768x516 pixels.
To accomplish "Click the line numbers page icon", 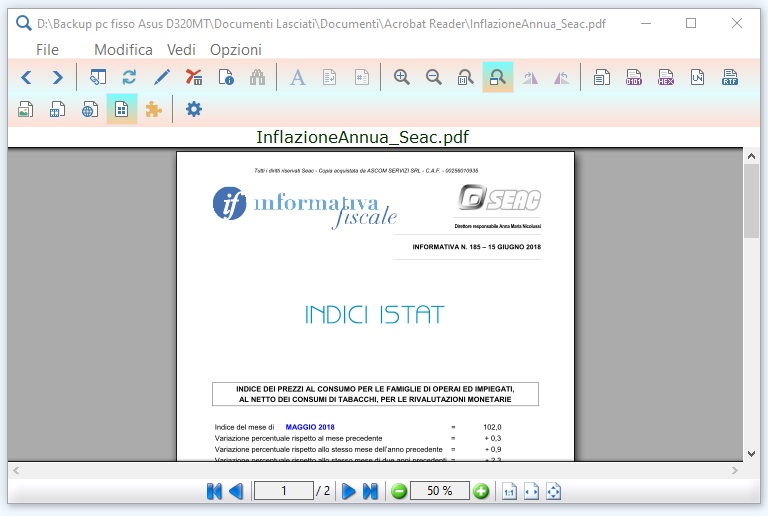I will 362,77.
